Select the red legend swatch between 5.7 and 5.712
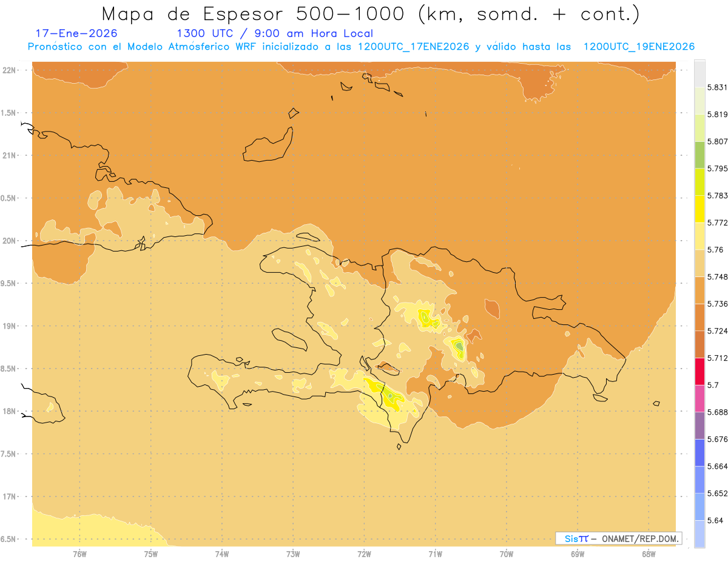 point(699,371)
